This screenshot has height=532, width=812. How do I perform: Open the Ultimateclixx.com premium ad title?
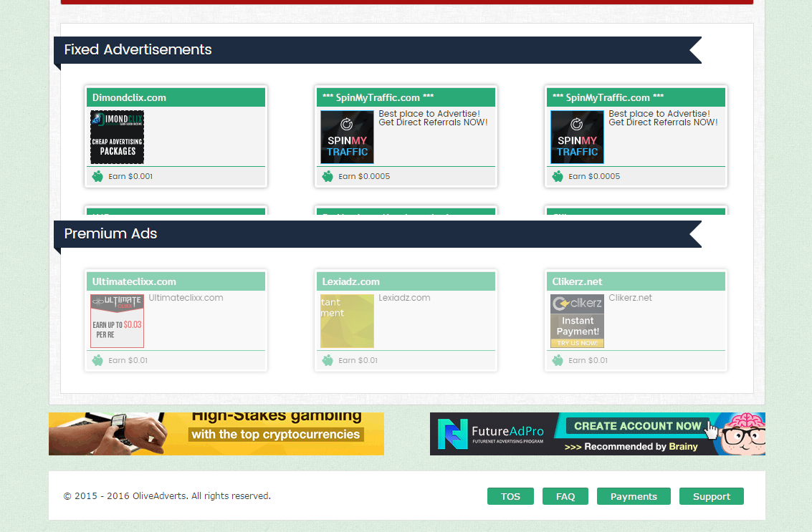pos(134,282)
